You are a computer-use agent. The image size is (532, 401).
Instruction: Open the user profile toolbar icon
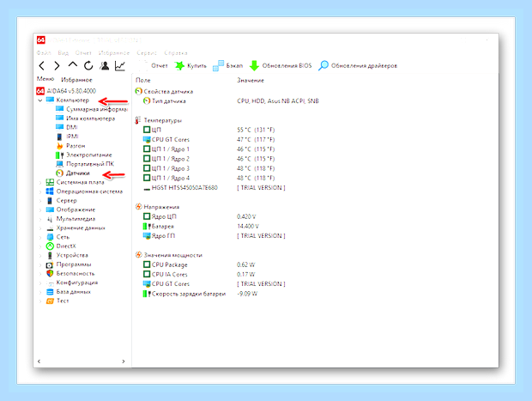click(105, 65)
